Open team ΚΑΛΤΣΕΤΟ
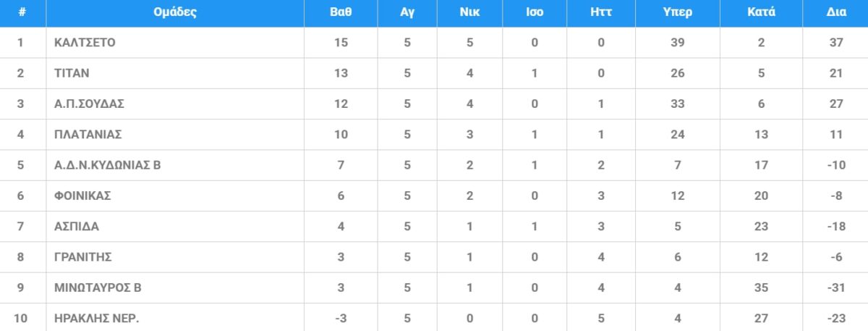 [x=85, y=43]
